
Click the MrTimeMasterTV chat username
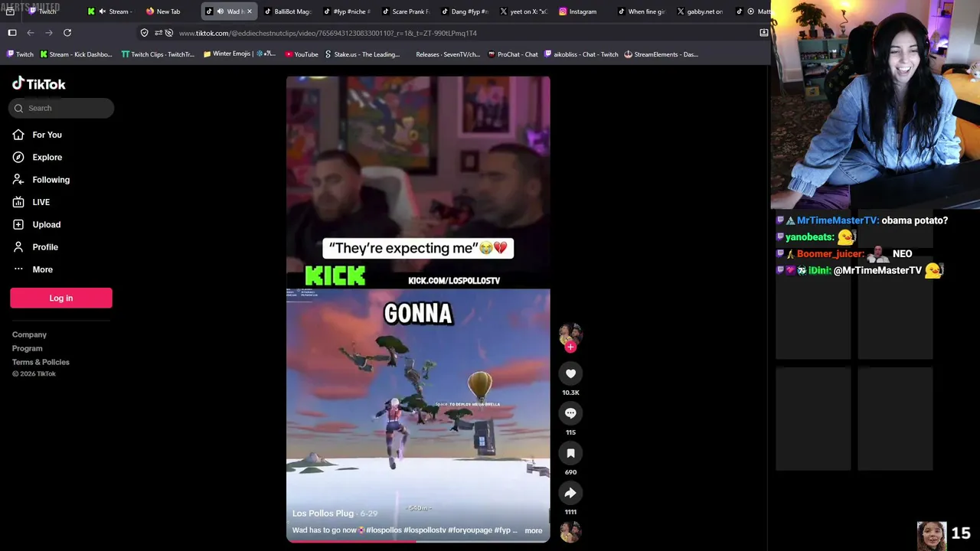838,220
